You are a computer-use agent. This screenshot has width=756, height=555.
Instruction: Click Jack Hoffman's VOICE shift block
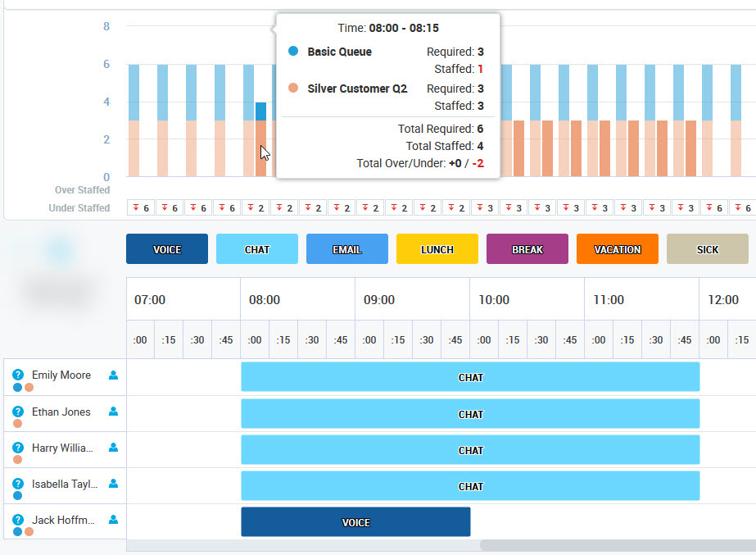[x=355, y=522]
